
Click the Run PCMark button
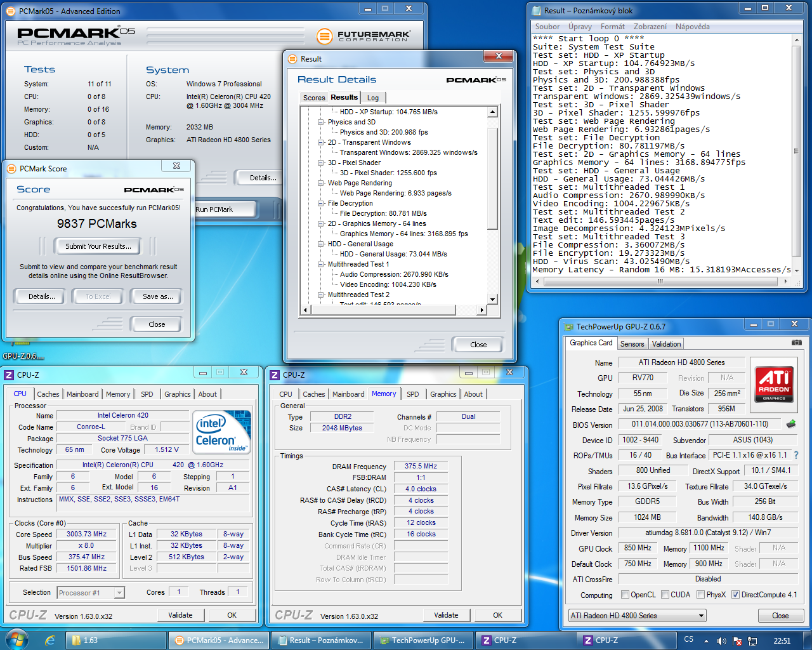point(225,209)
